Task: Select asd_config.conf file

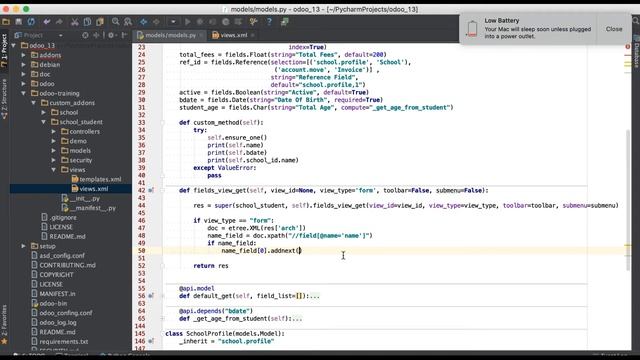Action: (x=58, y=256)
